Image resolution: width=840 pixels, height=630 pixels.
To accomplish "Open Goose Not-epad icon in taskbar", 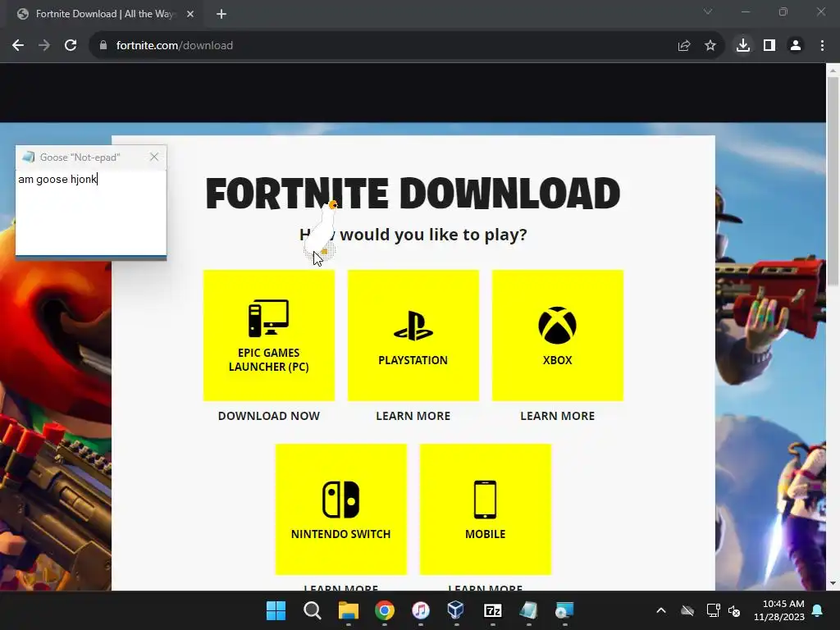I will [529, 610].
